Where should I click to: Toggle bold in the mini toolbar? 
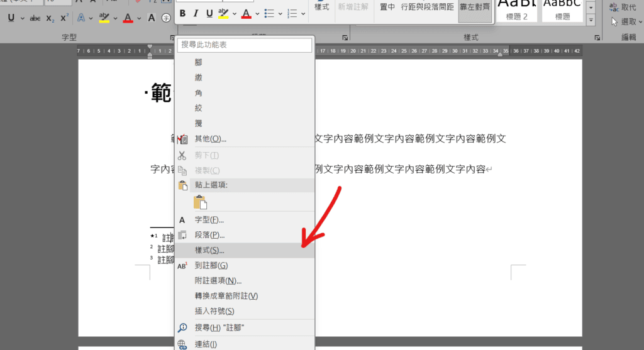pos(182,14)
